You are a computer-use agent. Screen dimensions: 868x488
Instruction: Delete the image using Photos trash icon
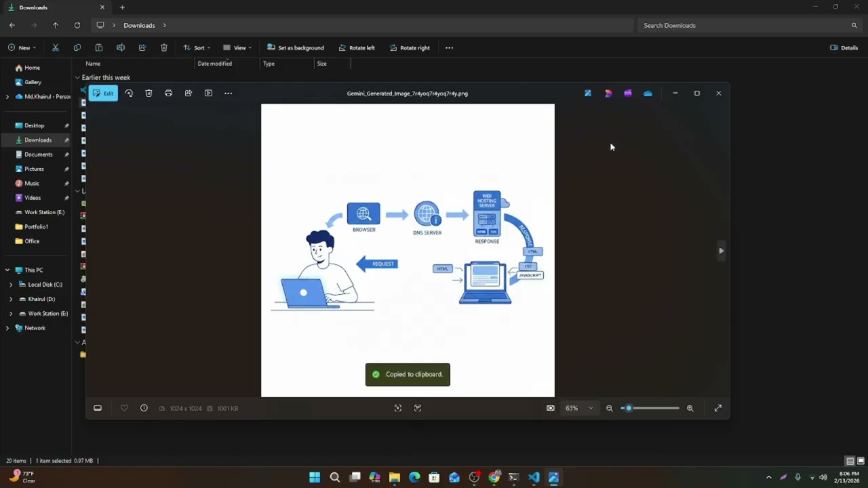click(149, 94)
